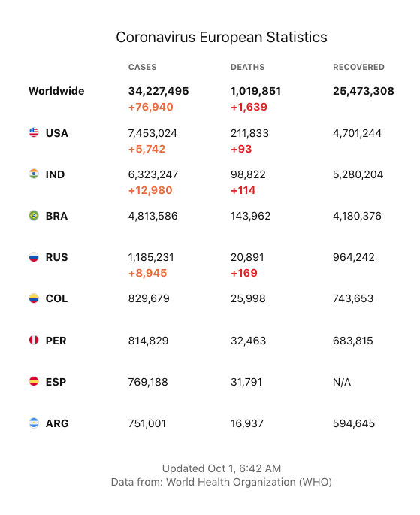
Task: Click the India flag icon
Action: 34,174
